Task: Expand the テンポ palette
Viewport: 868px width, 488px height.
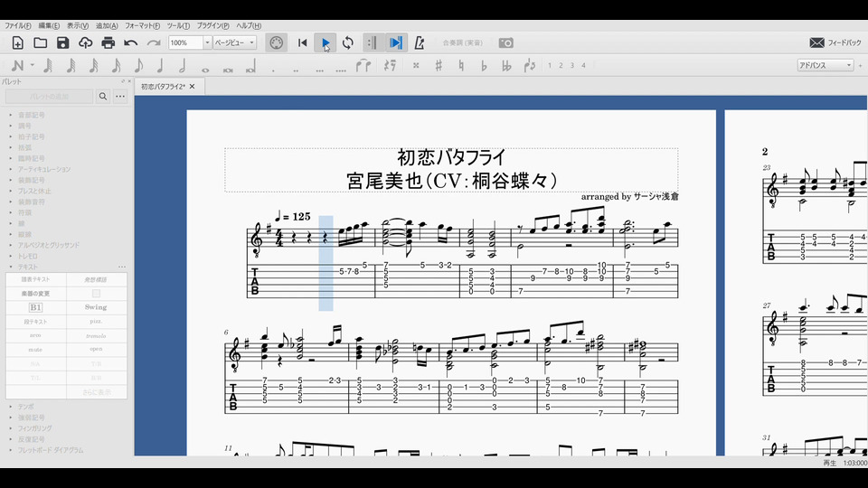Action: 25,407
